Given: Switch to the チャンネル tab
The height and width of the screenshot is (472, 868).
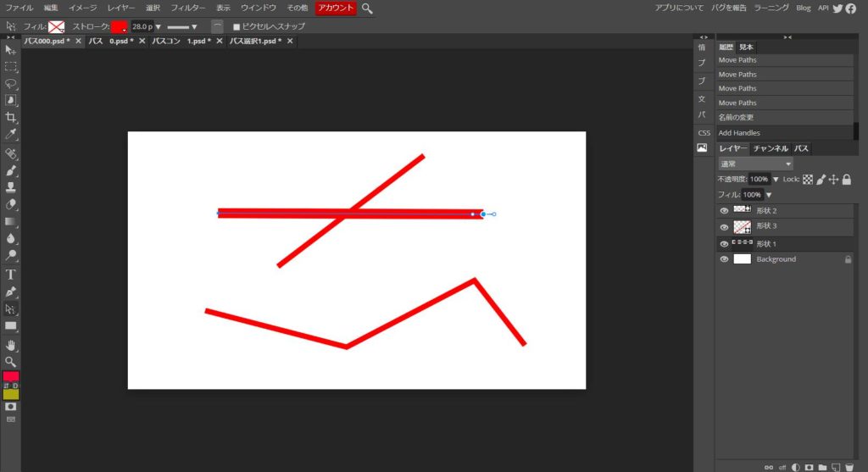Looking at the screenshot, I should [771, 148].
